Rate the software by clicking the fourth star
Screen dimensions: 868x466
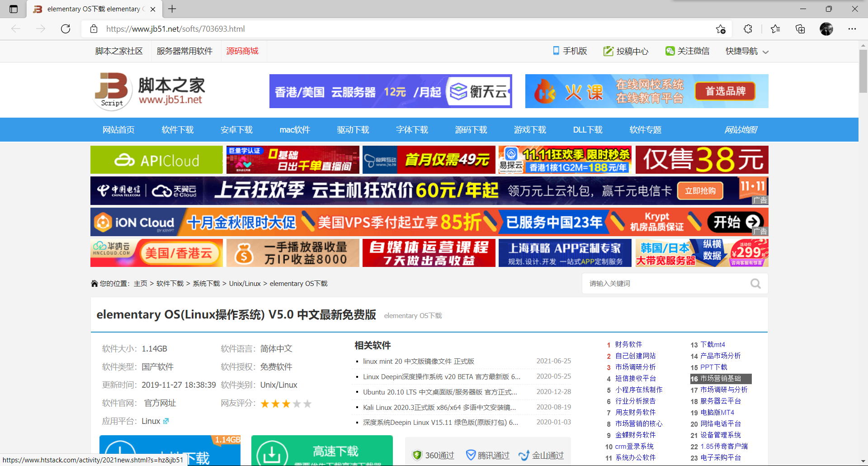pyautogui.click(x=297, y=404)
